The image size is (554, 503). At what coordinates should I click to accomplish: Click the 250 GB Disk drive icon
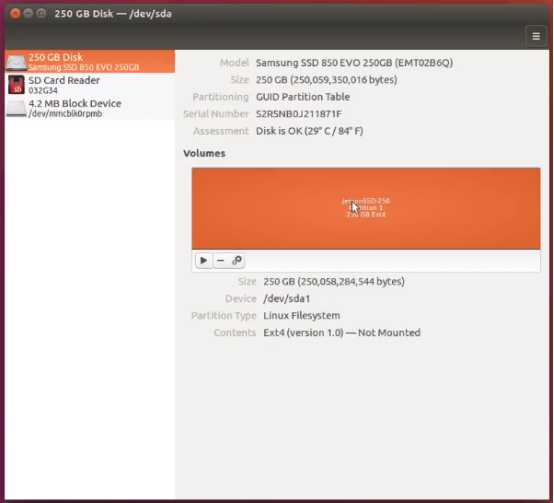(x=16, y=62)
